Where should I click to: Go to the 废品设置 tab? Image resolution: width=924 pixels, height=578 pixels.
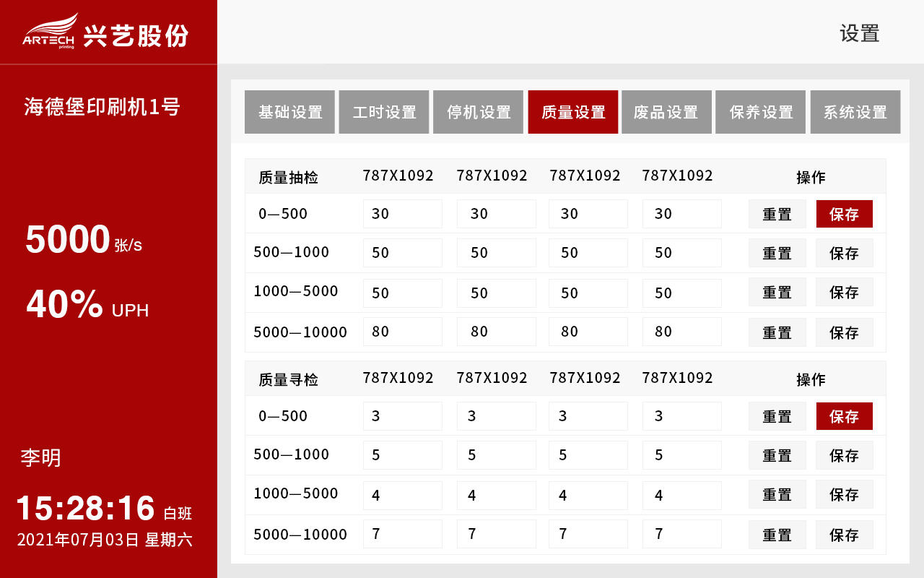(666, 112)
